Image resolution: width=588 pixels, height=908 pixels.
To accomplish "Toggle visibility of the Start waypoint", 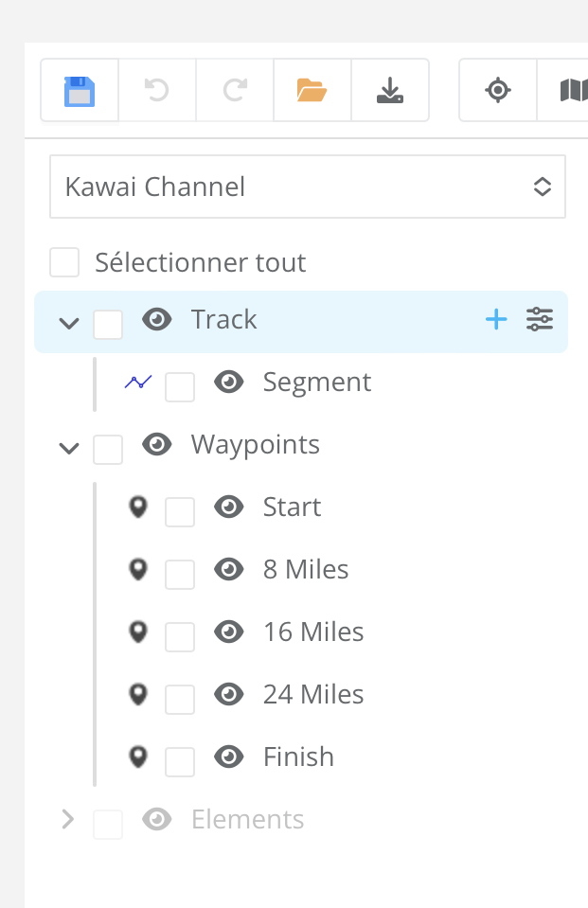I will click(229, 507).
